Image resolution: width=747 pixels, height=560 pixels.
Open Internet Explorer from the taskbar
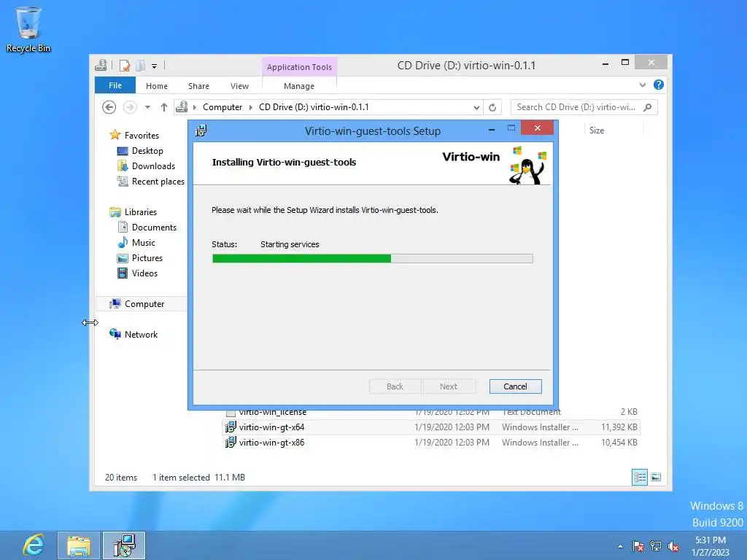click(34, 545)
